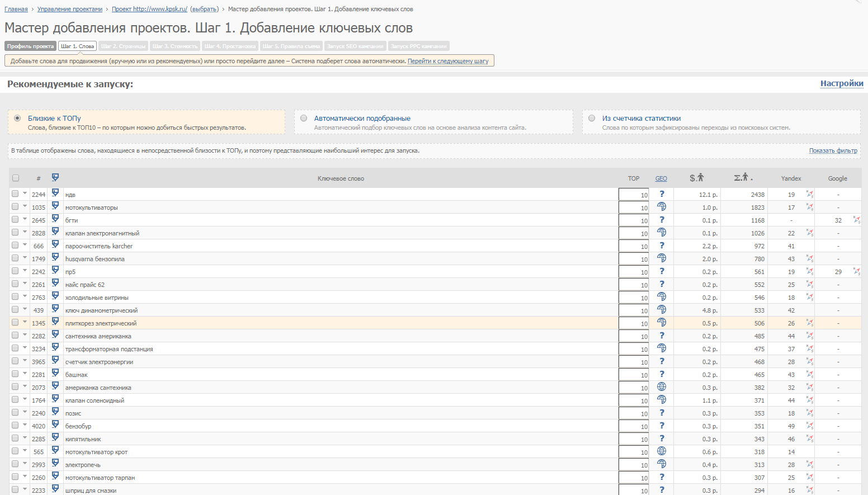868x495 pixels.
Task: Click the TOP input field for электропечь
Action: coord(634,464)
